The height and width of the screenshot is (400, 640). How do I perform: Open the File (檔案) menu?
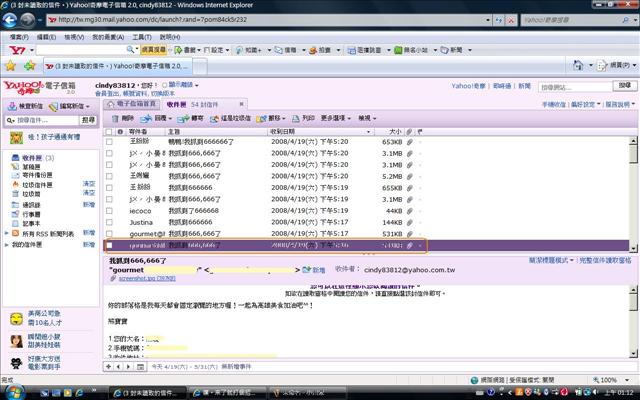tap(19, 37)
